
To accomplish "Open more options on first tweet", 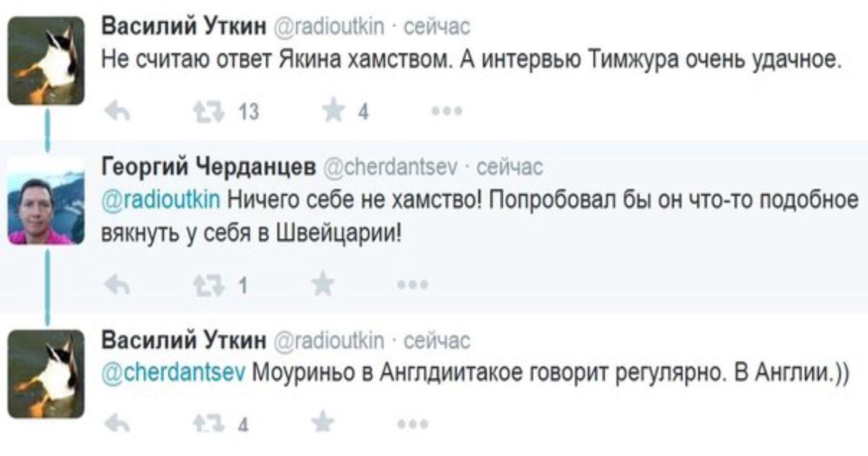I will [447, 112].
